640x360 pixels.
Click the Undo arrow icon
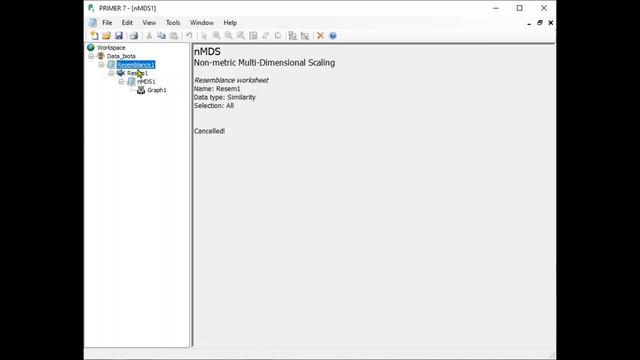click(189, 36)
